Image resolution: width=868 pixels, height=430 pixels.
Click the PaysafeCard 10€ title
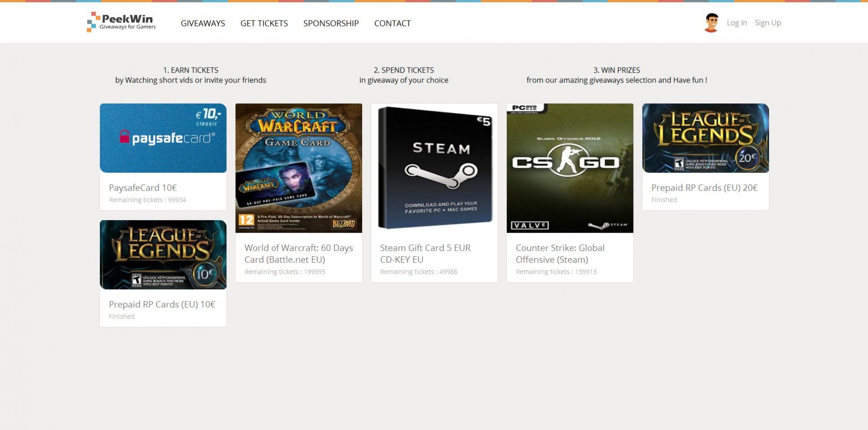click(x=143, y=187)
